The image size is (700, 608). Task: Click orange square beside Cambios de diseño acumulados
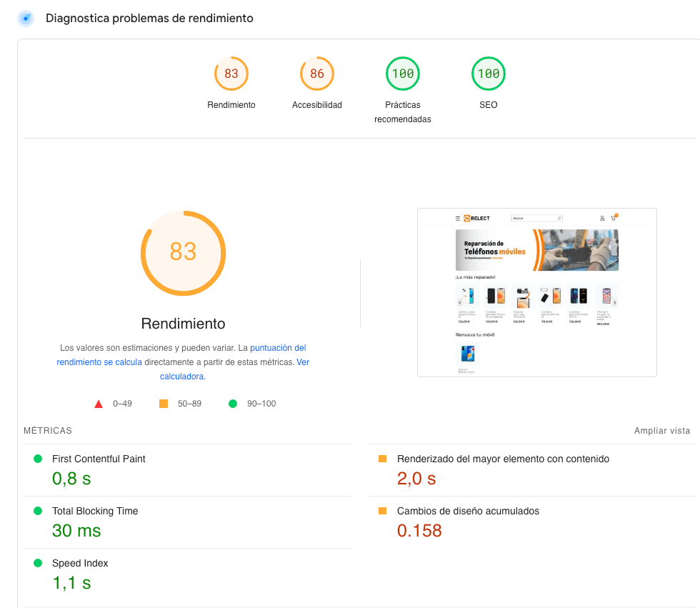383,511
